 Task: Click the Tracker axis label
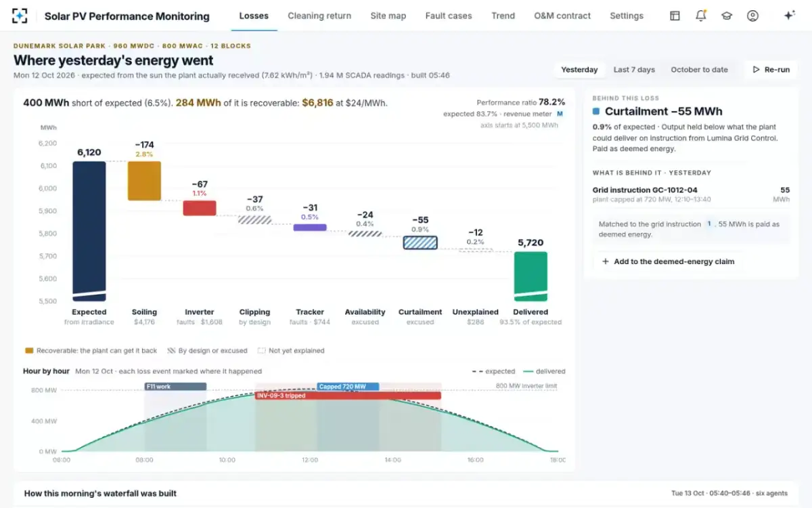310,312
